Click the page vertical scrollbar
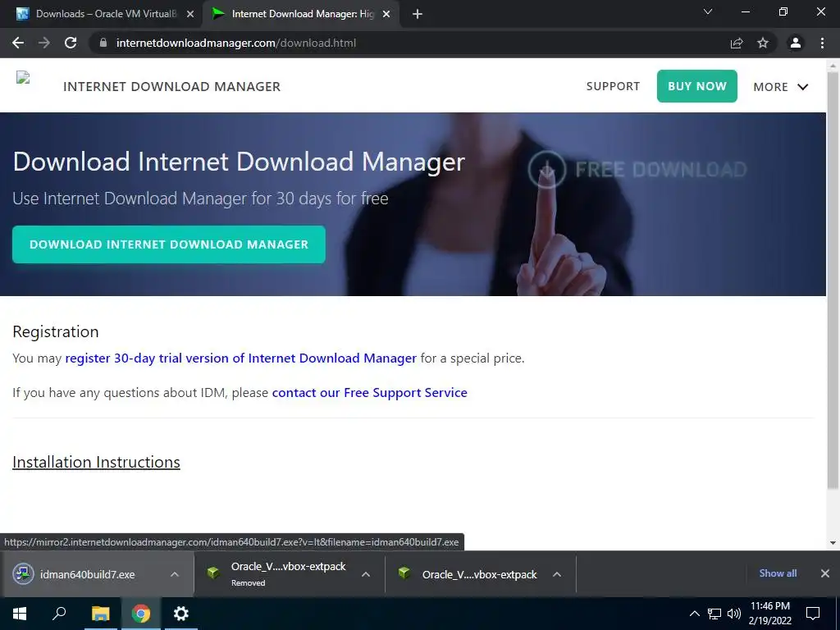 point(833,280)
